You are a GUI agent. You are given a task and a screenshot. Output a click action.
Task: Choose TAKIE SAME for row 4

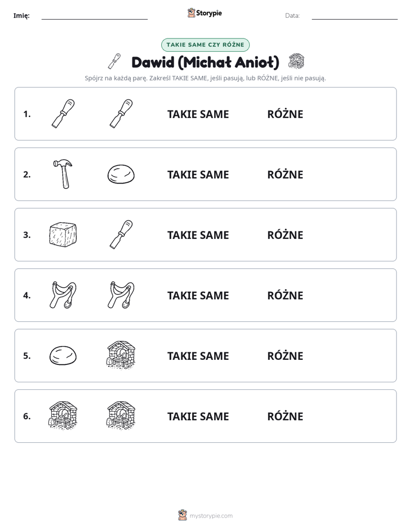click(x=198, y=295)
